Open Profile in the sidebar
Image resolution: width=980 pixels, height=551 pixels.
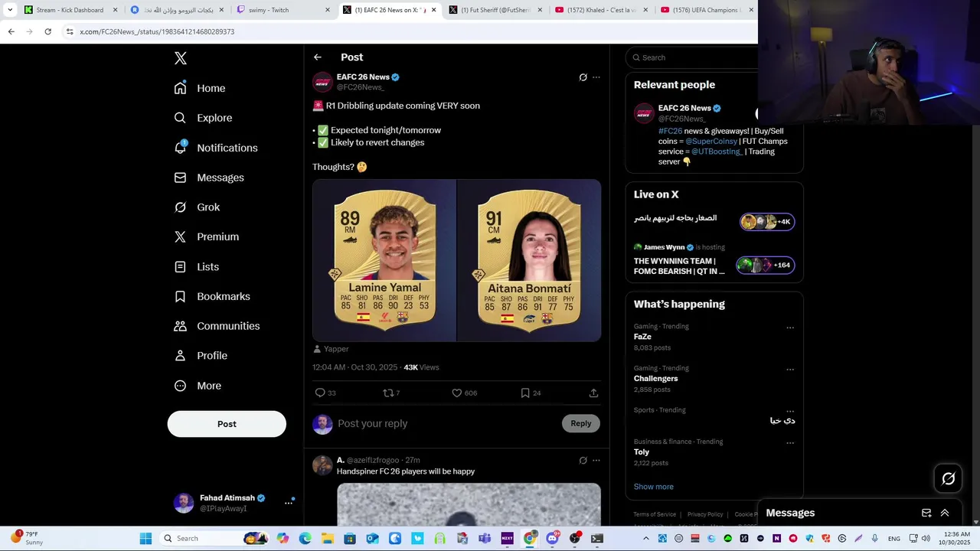[201, 356]
